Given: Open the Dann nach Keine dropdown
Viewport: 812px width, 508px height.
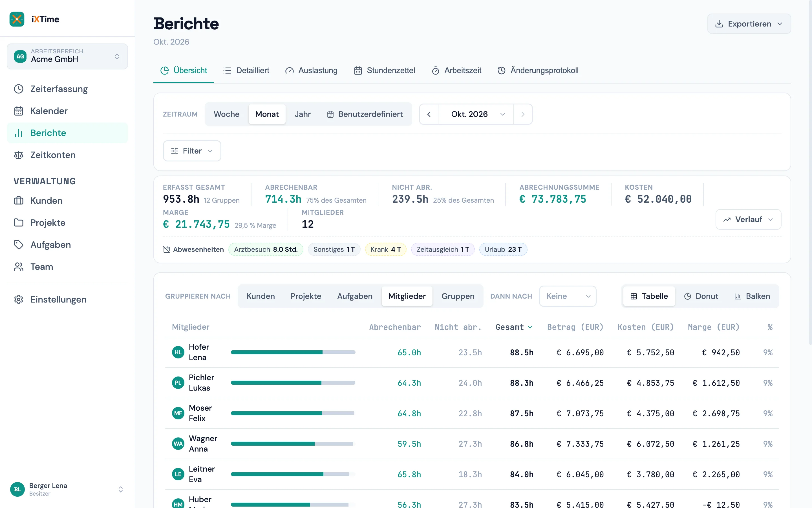Looking at the screenshot, I should pos(568,296).
